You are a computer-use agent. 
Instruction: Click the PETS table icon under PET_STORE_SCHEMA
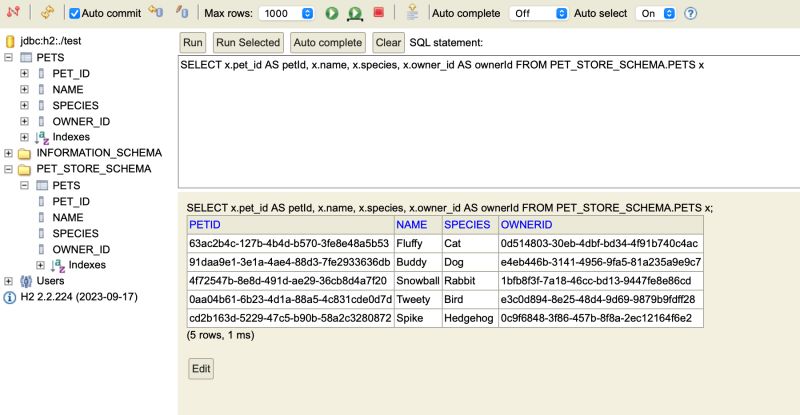point(42,185)
